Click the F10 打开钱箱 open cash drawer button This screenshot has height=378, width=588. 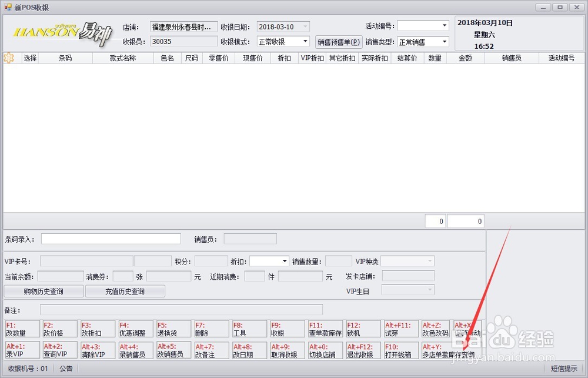(x=400, y=350)
